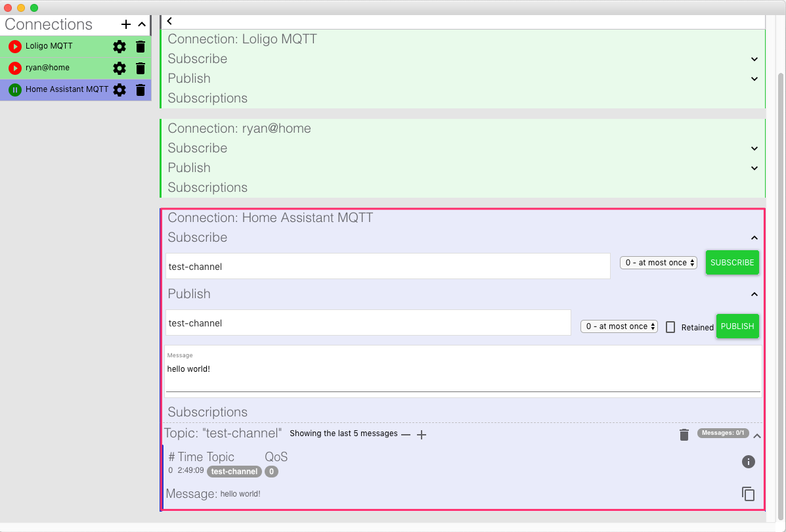Image resolution: width=786 pixels, height=532 pixels.
Task: Click the test-channel topic tag
Action: [x=234, y=472]
